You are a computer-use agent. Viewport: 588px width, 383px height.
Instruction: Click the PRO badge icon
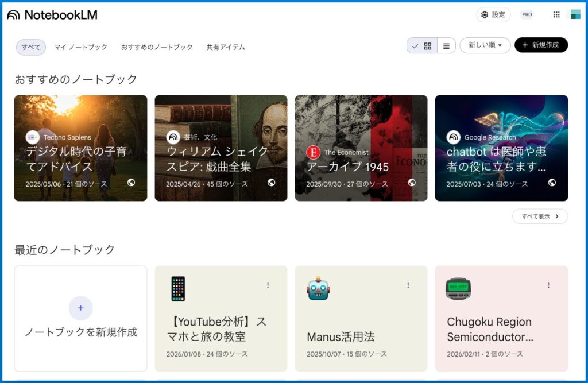coord(527,15)
